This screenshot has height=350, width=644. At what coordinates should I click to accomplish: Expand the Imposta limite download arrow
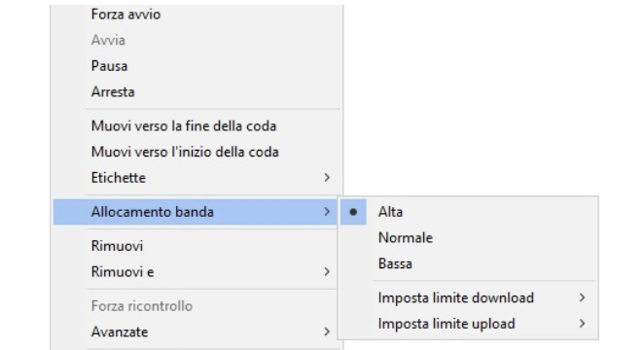pyautogui.click(x=582, y=297)
